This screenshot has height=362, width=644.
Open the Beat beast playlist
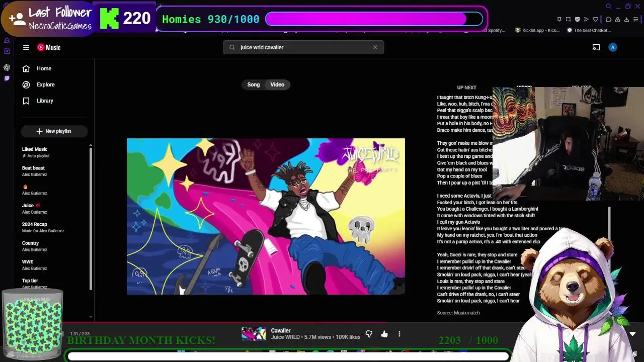tap(54, 171)
